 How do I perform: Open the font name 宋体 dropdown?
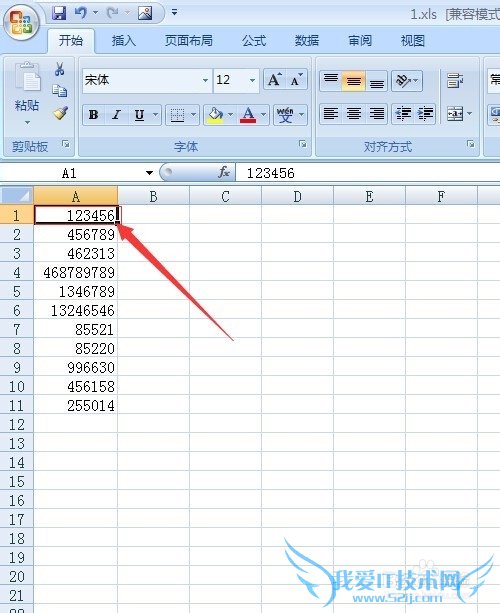[205, 80]
